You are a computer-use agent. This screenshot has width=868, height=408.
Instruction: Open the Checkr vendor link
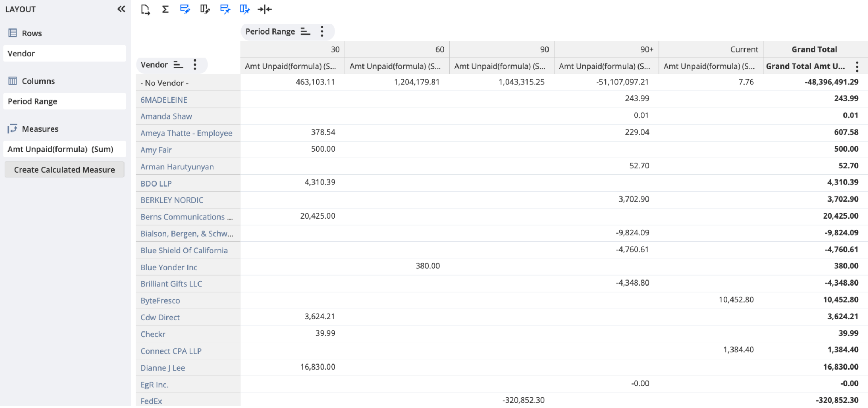click(x=153, y=334)
